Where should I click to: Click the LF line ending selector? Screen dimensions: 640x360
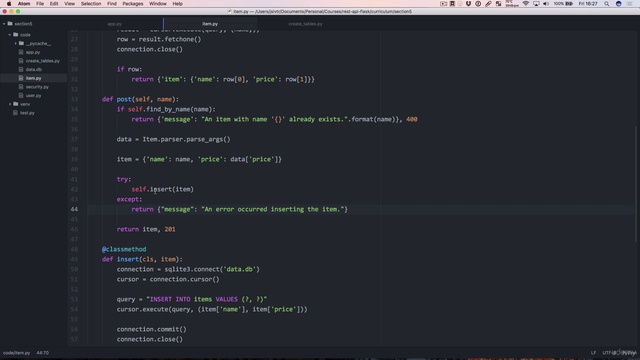click(593, 353)
